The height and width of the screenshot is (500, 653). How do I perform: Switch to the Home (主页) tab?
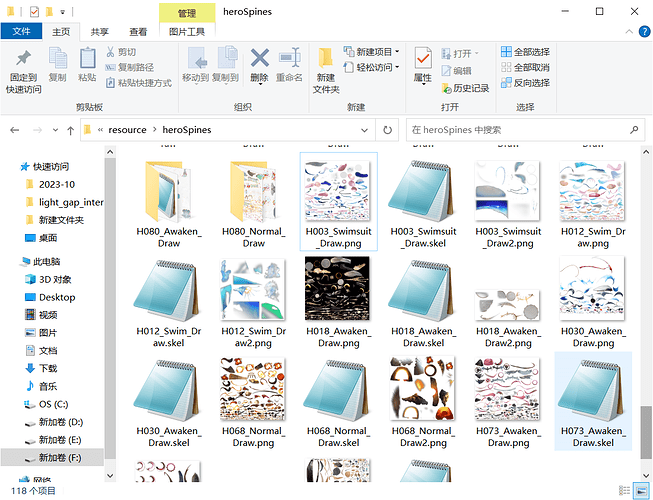(x=61, y=32)
